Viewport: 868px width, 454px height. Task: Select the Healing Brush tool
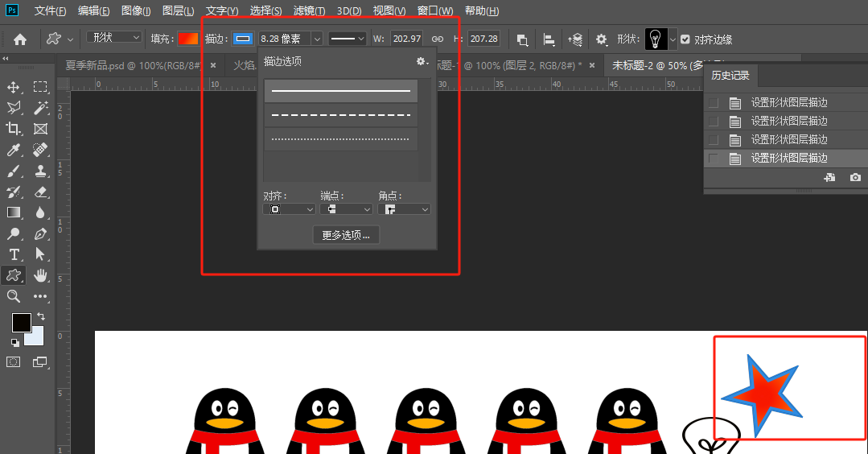tap(40, 150)
